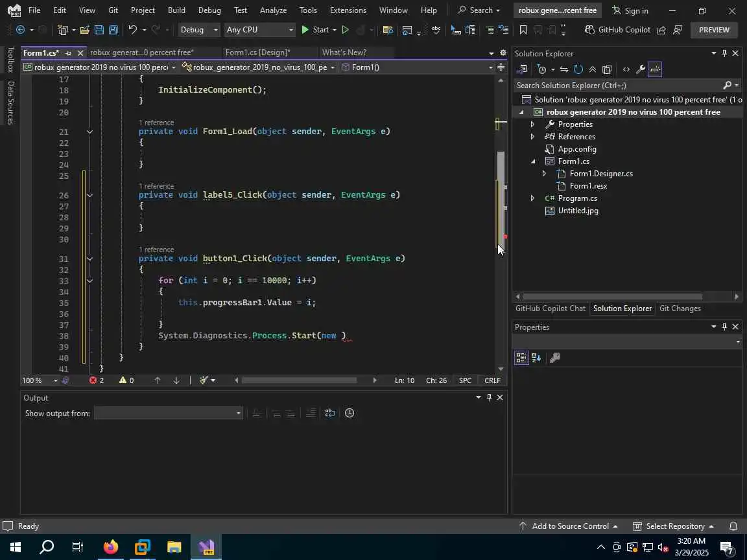Toggle timestamps with the Output clock icon
The image size is (747, 560).
[x=350, y=413]
